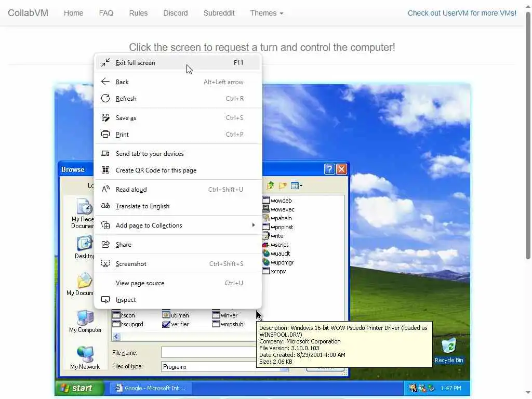Open the Subreddit link
The width and height of the screenshot is (532, 399).
219,13
